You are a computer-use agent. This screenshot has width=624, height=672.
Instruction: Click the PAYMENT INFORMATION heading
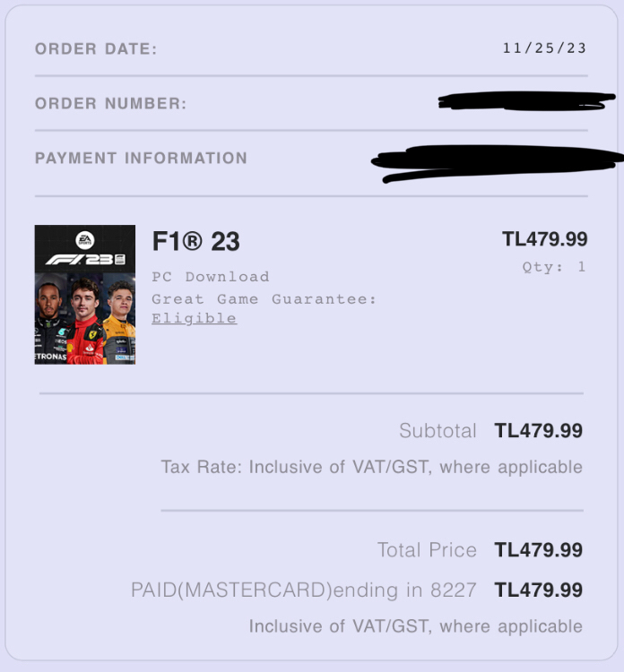pos(141,159)
